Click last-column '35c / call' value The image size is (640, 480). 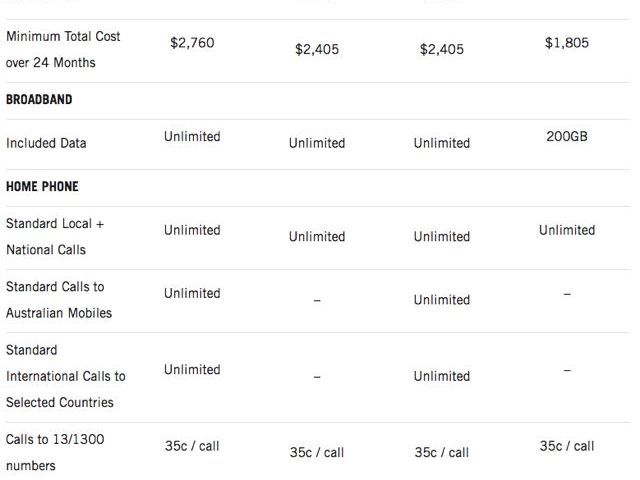point(567,446)
